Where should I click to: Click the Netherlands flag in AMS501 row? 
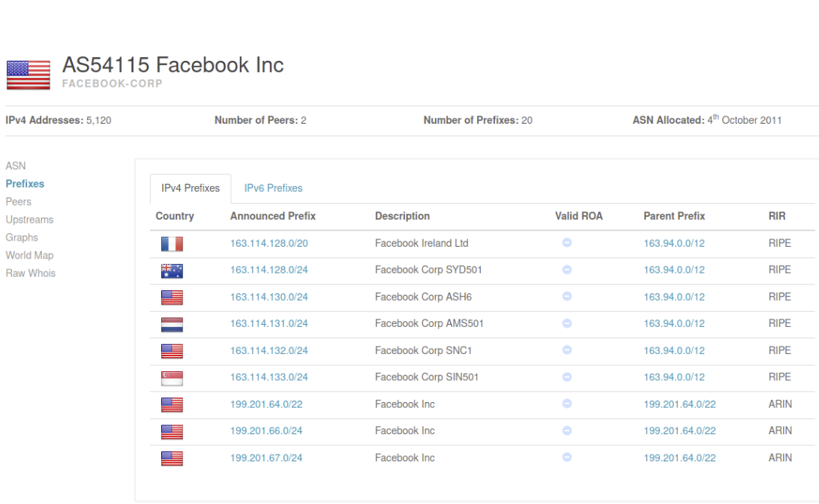click(172, 324)
